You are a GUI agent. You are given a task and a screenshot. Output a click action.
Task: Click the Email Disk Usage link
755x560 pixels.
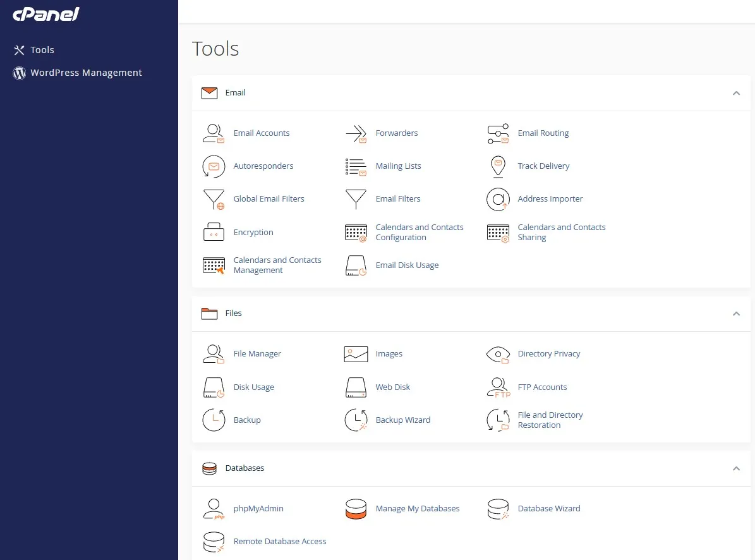pyautogui.click(x=407, y=265)
